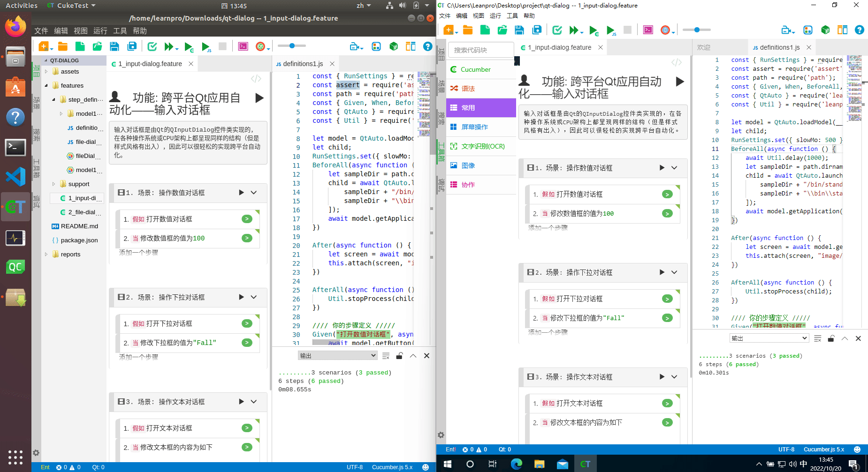Click green package cube icon in Ubuntu toolbar
Screen dimensions: 868x472
click(x=394, y=46)
